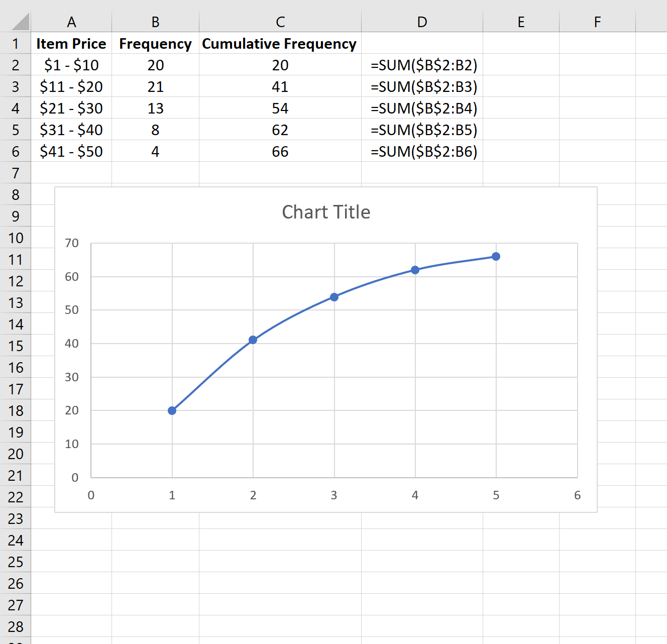Click the chart data point at x=1
This screenshot has width=667, height=644.
coord(172,410)
